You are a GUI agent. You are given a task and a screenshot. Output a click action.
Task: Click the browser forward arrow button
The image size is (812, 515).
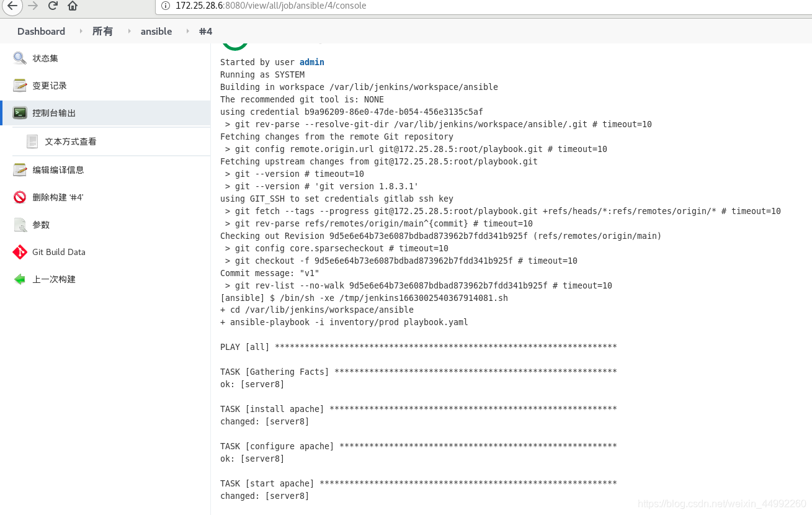[33, 6]
